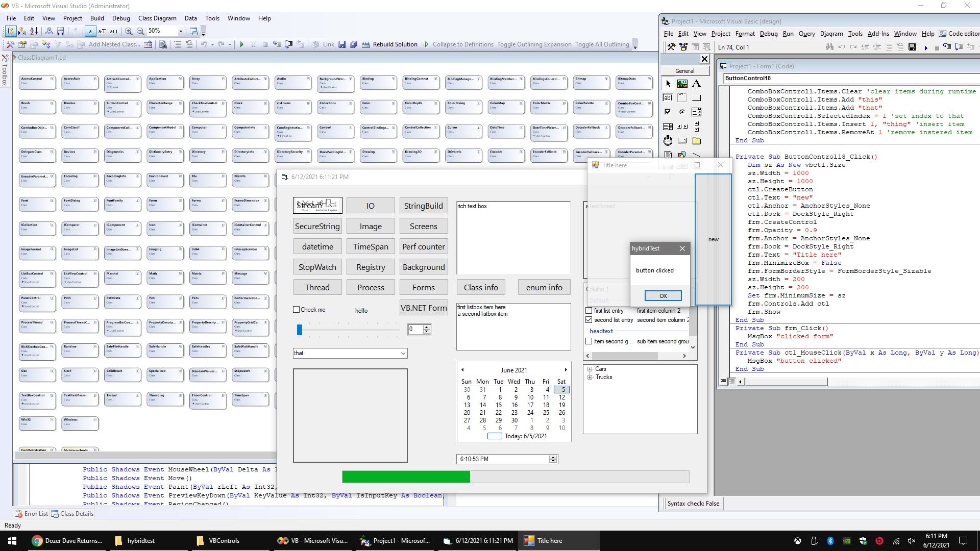This screenshot has height=551, width=980.
Task: Select the TextBox tool in the toolbox
Action: coord(669,97)
